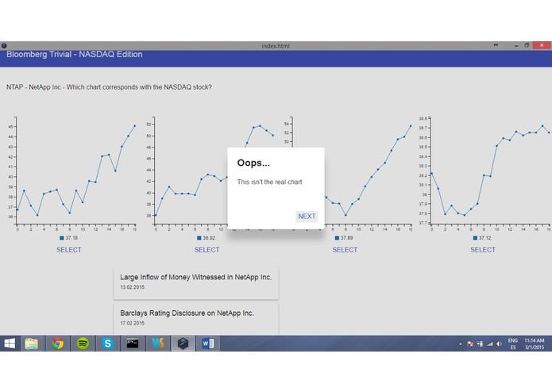Open the volume control tray icon

(x=500, y=344)
